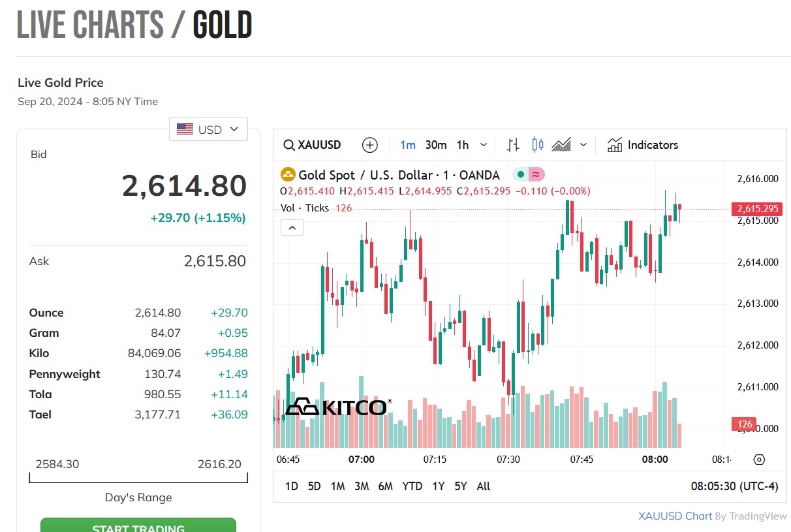Collapse the indicator legend chevron
The image size is (791, 532).
pos(292,227)
